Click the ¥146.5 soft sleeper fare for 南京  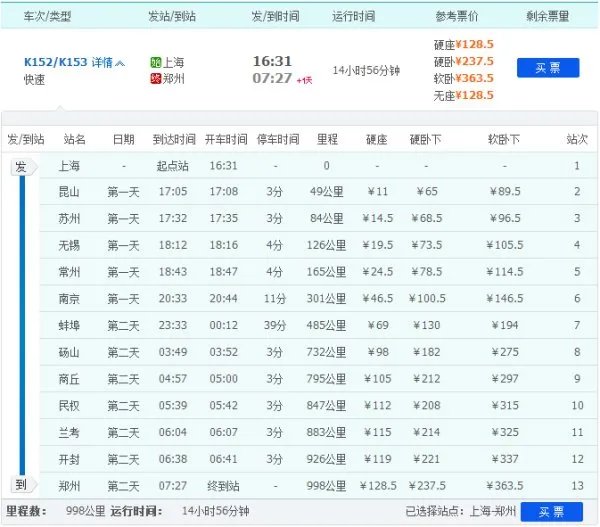(x=504, y=299)
